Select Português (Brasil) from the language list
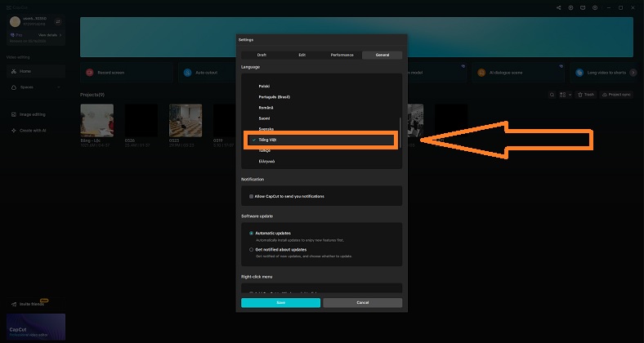 click(x=275, y=96)
